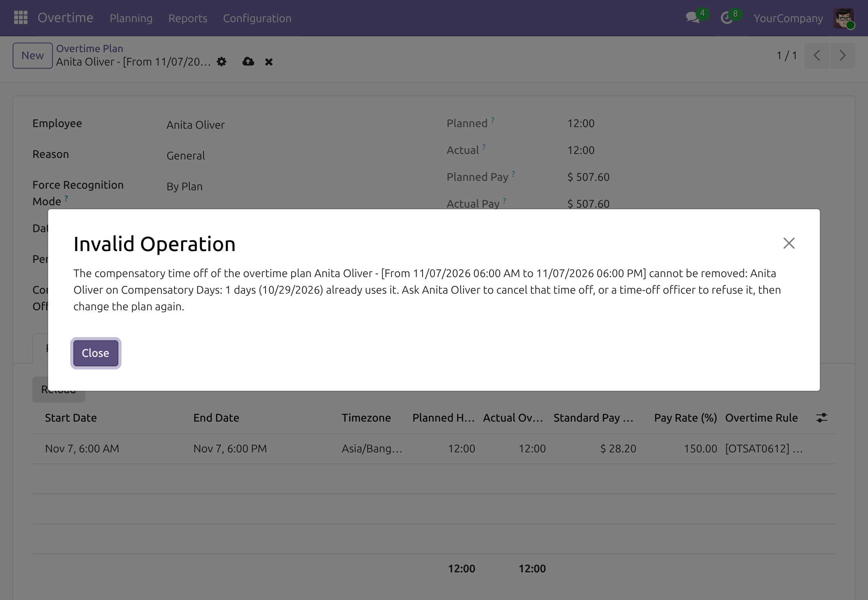Go to next record arrow
This screenshot has width=868, height=600.
pyautogui.click(x=842, y=55)
